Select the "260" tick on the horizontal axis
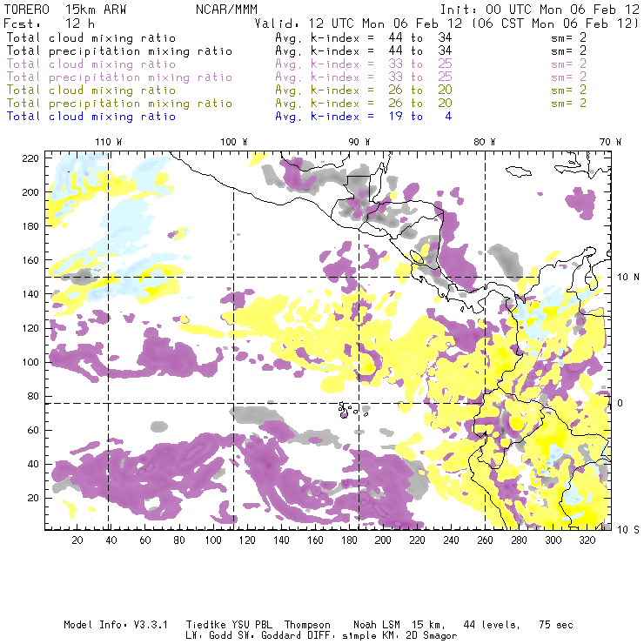Viewport: 644px width, 644px height. [485, 540]
